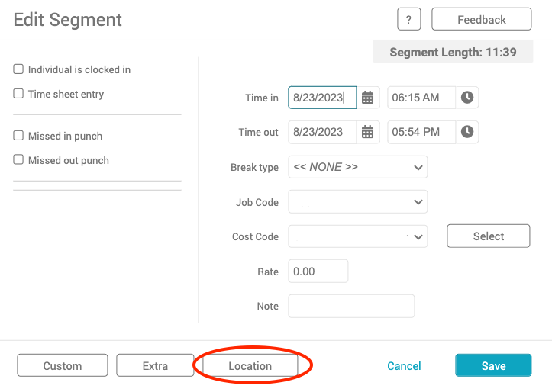The height and width of the screenshot is (392, 552).
Task: Open the Time out calendar picker icon
Action: point(367,132)
